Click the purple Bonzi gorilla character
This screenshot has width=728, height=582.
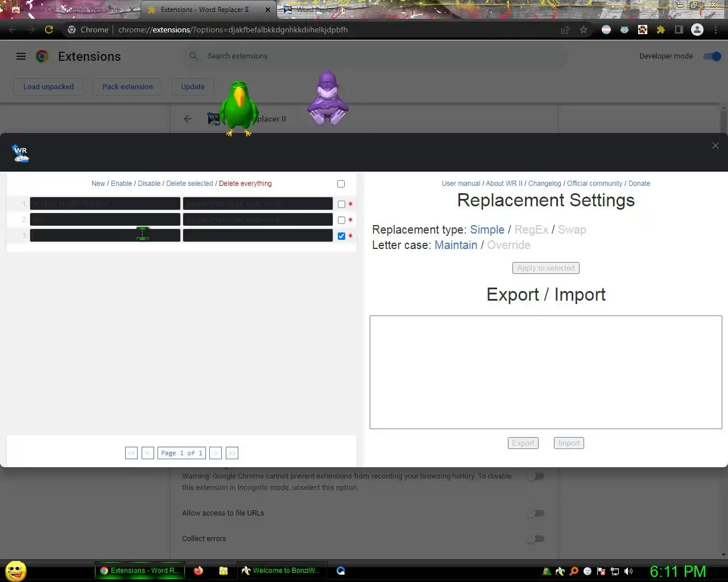click(328, 98)
